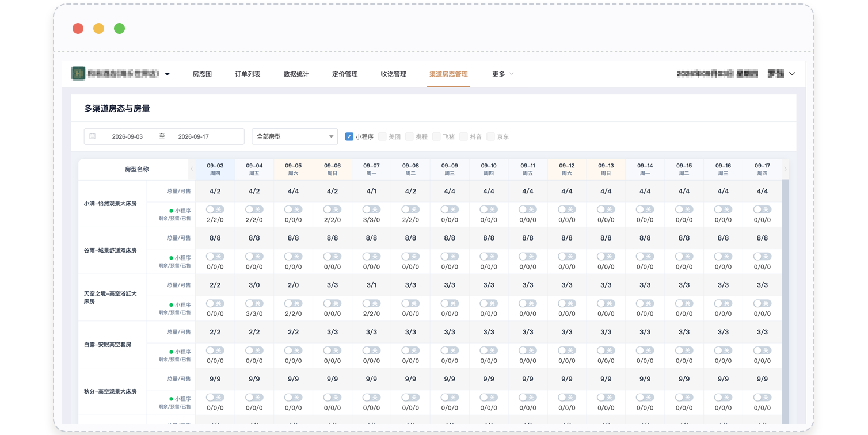Viewport: 868px width, 435px height.
Task: Click 天空之境 total cell 2/0 on 09-05
Action: coord(293,285)
